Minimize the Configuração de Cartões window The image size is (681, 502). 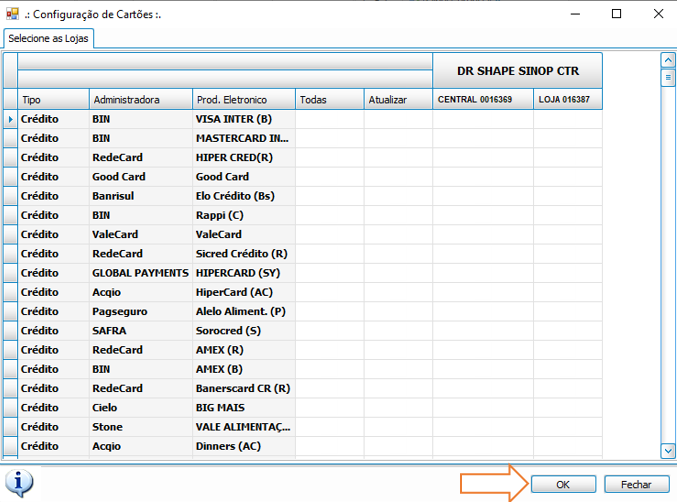point(575,14)
